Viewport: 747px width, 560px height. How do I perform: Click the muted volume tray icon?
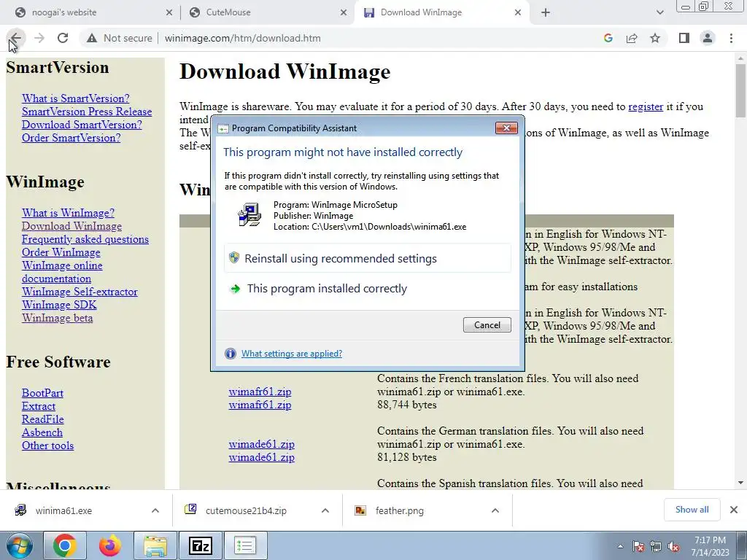[x=673, y=546]
